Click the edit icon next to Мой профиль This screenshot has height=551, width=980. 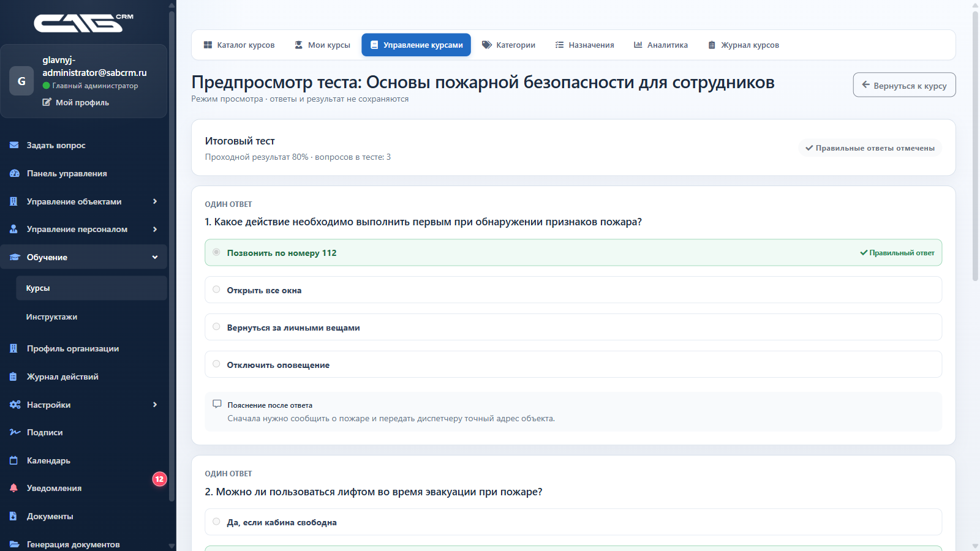tap(47, 102)
